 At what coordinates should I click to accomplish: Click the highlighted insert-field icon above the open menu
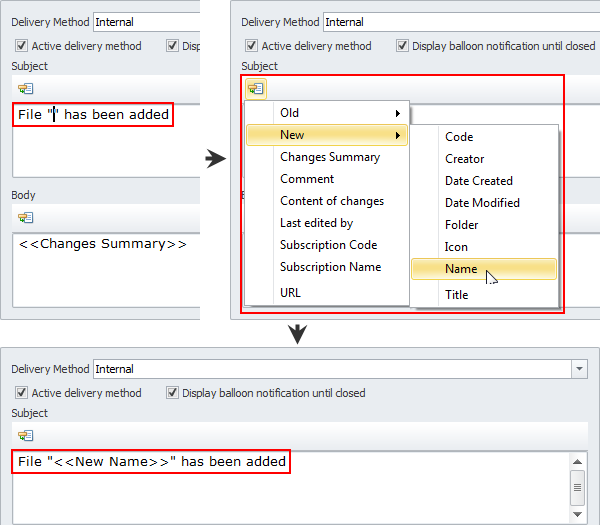256,88
